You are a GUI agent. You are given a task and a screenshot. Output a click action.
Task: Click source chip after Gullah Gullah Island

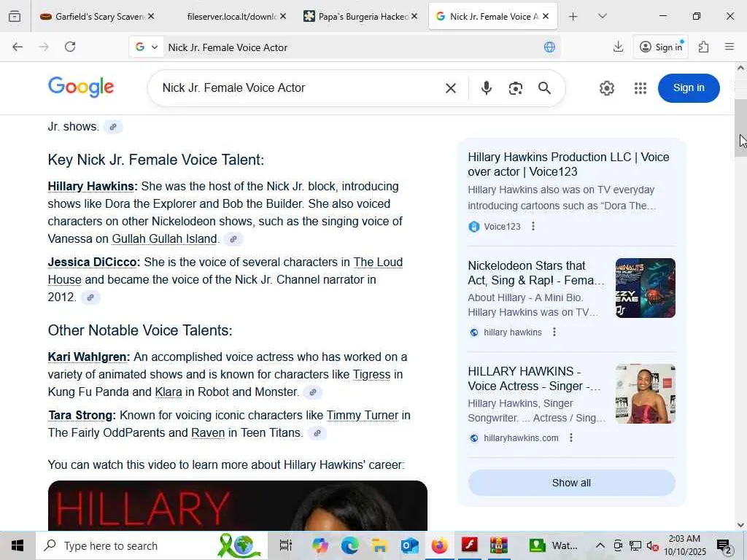233,239
